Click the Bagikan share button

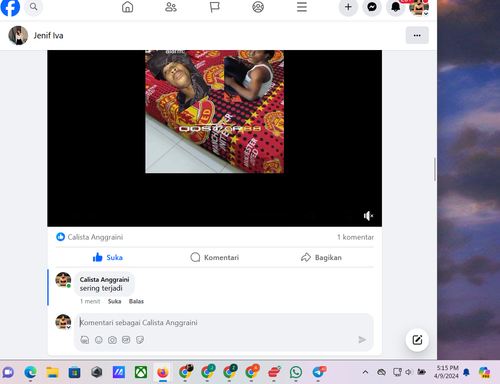point(321,257)
